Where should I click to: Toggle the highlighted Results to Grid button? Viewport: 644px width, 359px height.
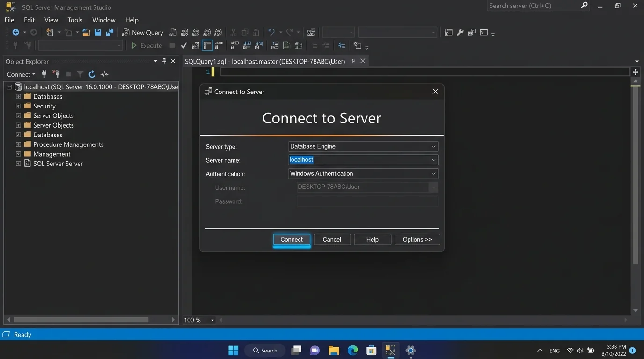[207, 45]
